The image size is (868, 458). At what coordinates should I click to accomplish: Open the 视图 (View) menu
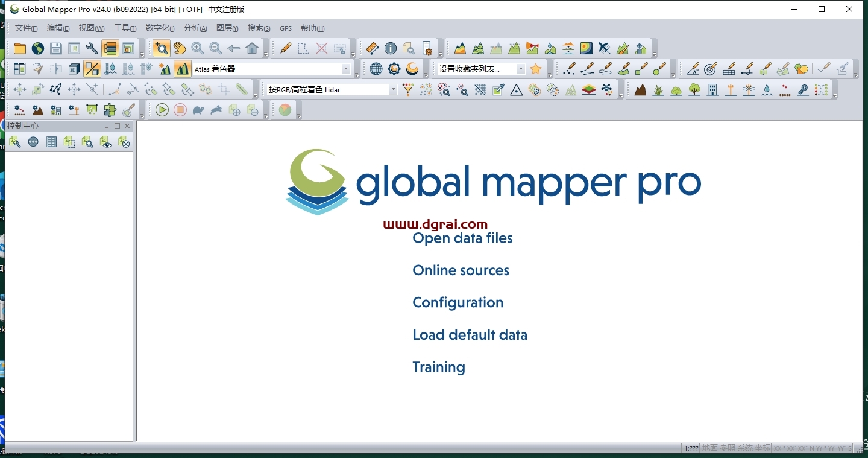pos(92,28)
